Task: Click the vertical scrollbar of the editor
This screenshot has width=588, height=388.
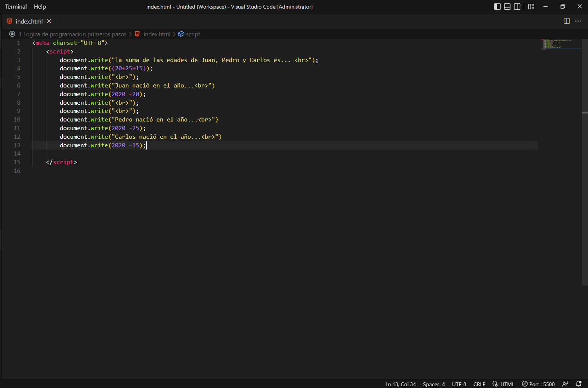Action: click(585, 162)
